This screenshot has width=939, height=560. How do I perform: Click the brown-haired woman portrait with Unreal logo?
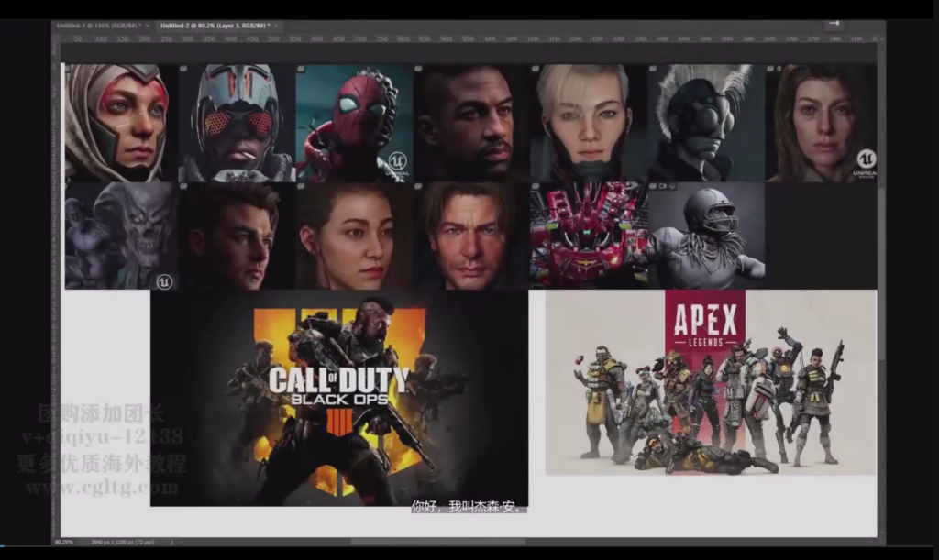tap(821, 123)
